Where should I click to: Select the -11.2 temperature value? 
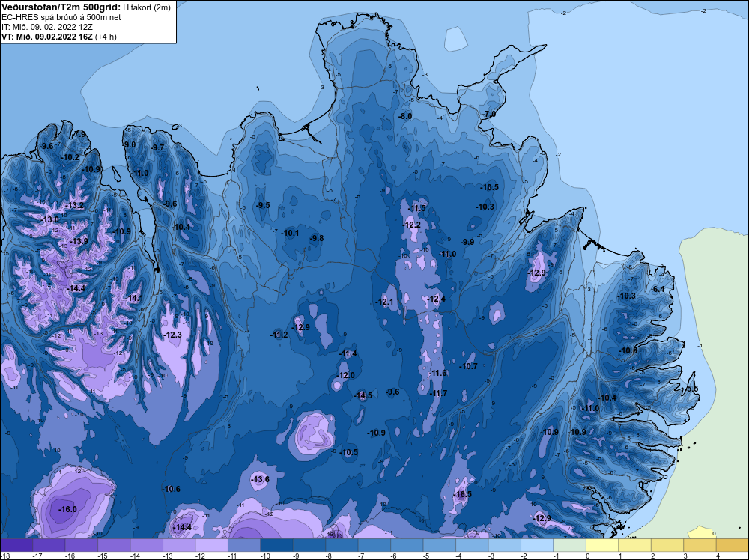(x=279, y=335)
